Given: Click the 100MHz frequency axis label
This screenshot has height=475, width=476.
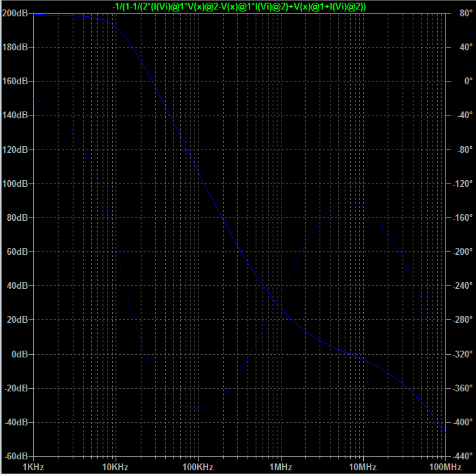Looking at the screenshot, I should [x=445, y=467].
